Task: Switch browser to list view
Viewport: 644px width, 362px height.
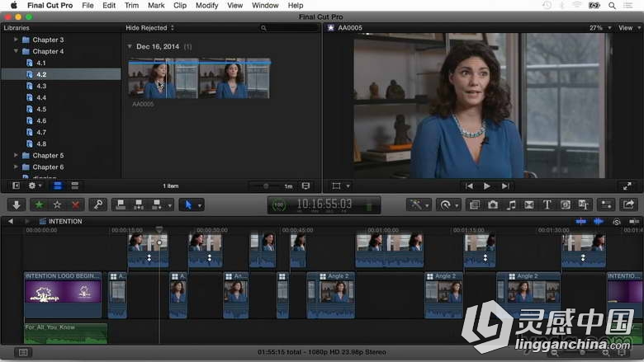Action: (75, 186)
